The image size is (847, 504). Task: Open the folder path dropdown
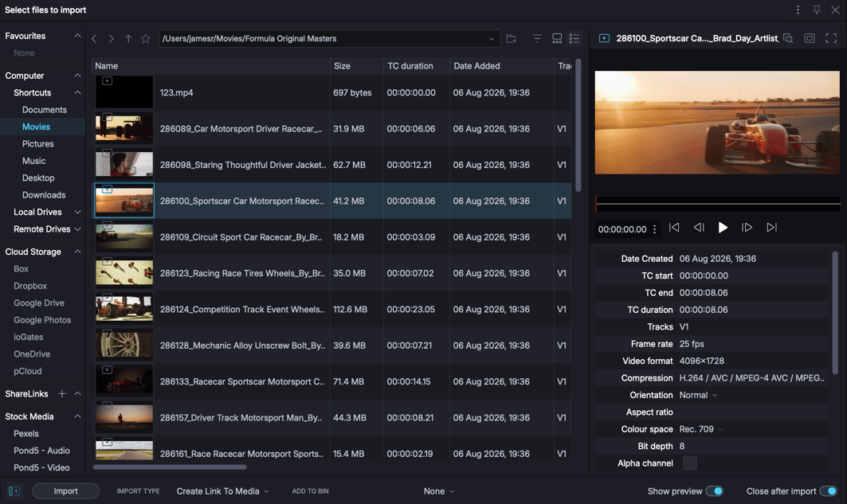491,39
